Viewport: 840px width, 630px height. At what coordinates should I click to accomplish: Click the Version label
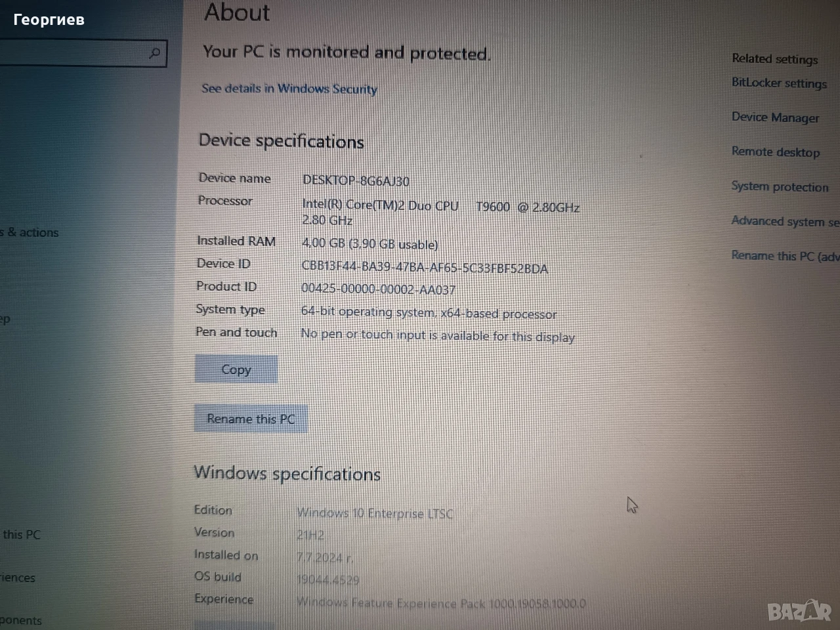(214, 532)
